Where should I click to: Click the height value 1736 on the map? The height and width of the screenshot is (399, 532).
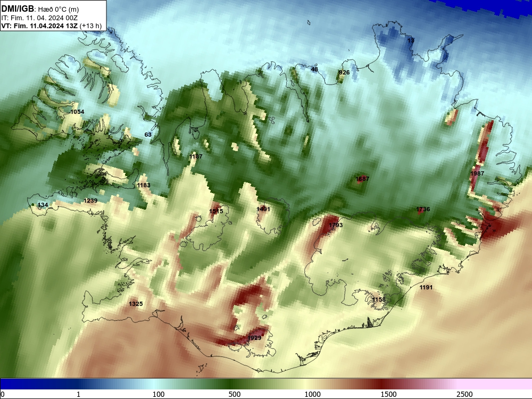tap(423, 209)
